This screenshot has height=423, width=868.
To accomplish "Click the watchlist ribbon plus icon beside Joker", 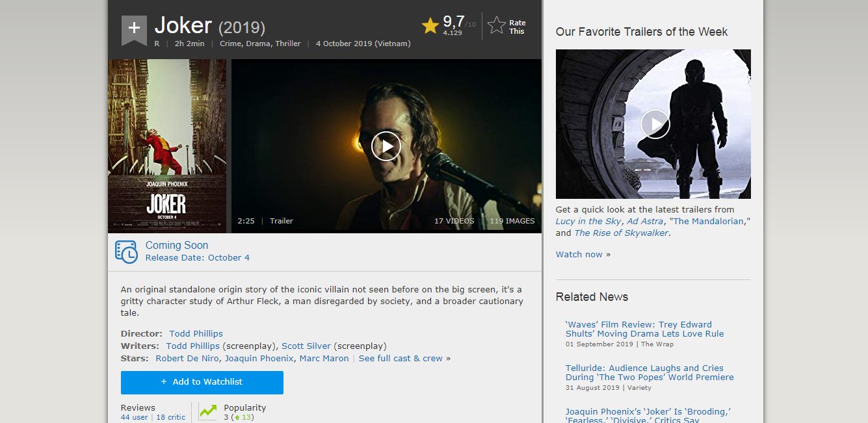I will pos(134,29).
